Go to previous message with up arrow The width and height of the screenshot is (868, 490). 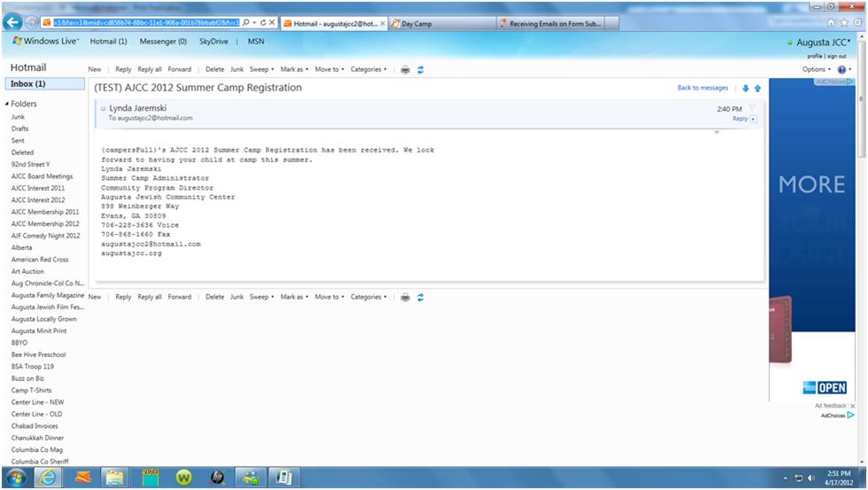tap(757, 88)
